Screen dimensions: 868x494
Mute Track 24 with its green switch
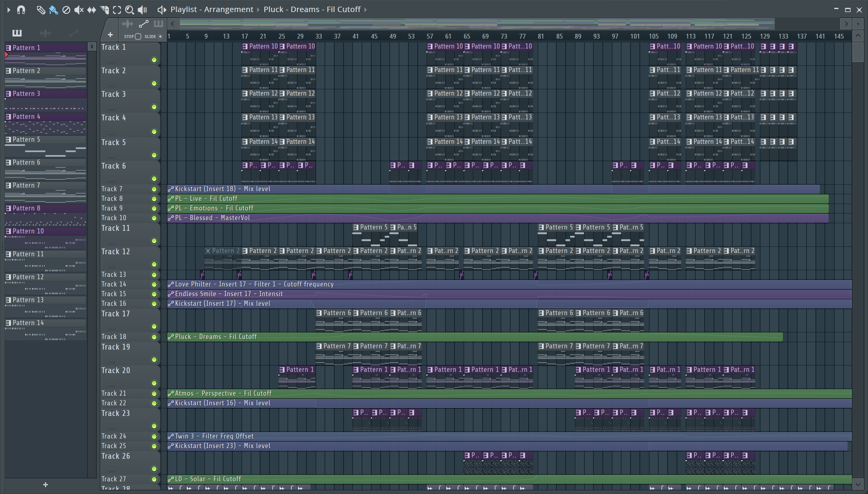click(154, 436)
